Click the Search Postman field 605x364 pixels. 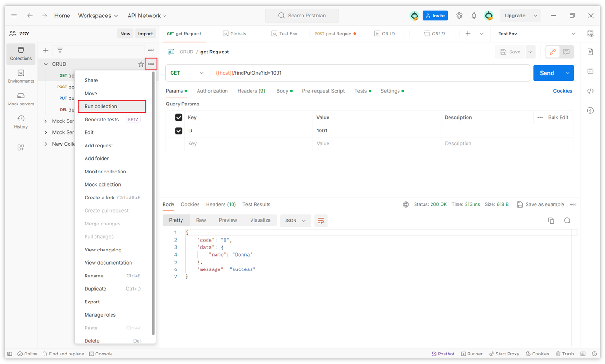click(x=302, y=16)
